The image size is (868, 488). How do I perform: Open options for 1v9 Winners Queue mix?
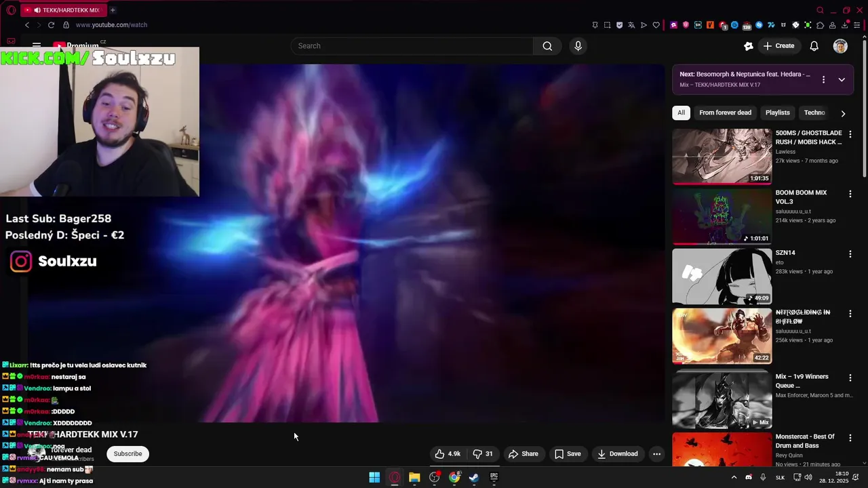pos(850,378)
